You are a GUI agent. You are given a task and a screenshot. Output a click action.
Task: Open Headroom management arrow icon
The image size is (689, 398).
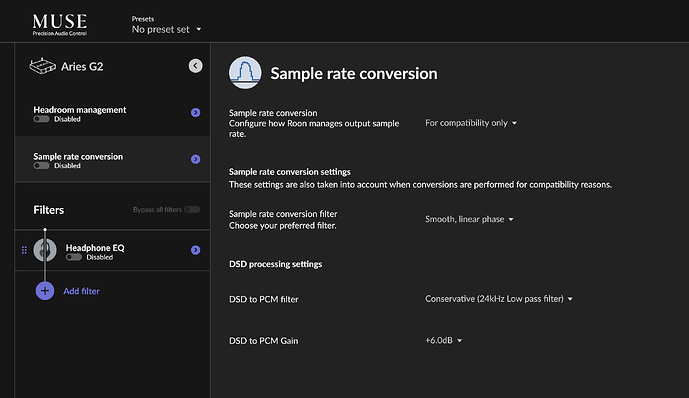[x=196, y=112]
